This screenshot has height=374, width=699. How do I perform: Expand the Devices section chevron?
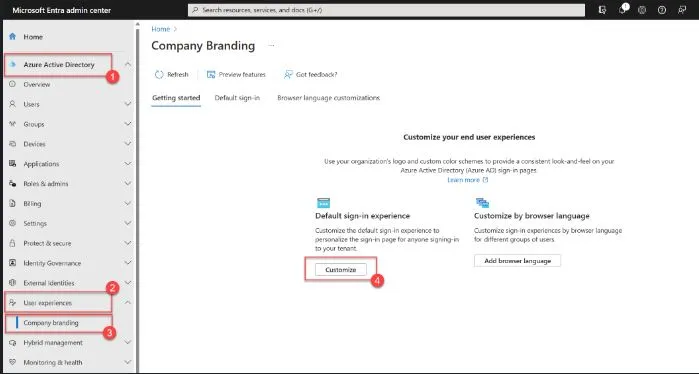tap(128, 144)
